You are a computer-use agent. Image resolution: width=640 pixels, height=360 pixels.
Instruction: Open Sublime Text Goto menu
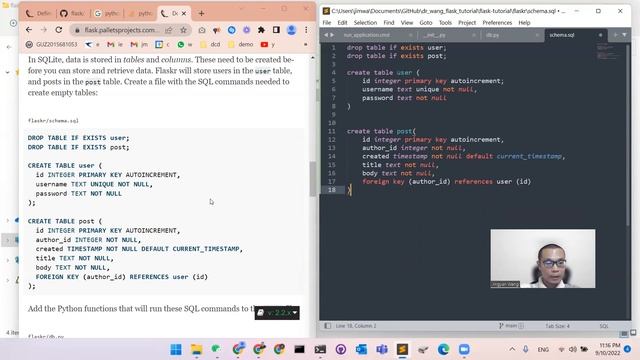[426, 22]
